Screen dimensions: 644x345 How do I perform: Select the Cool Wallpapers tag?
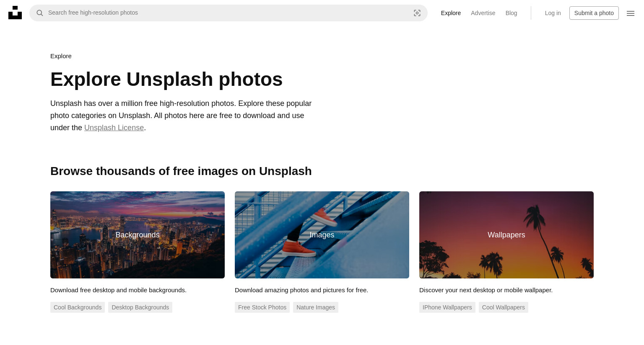504,307
